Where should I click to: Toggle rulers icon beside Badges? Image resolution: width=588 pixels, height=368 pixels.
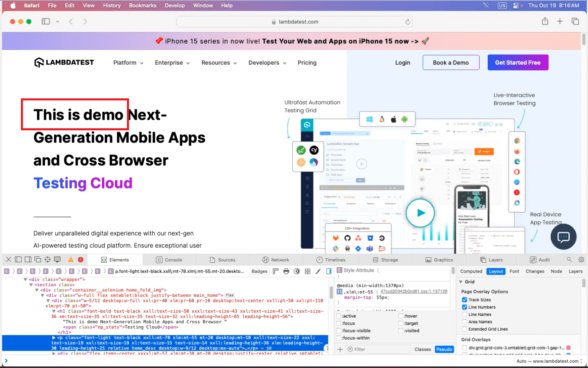tap(276, 271)
